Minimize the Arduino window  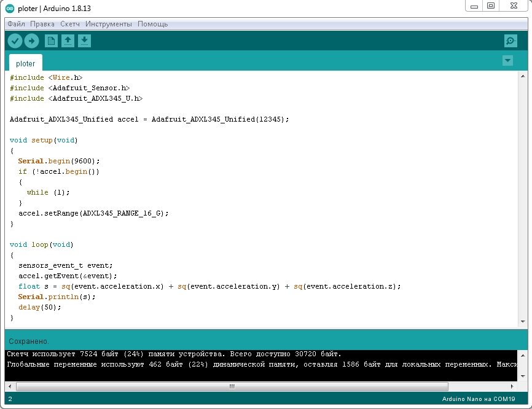pyautogui.click(x=474, y=6)
